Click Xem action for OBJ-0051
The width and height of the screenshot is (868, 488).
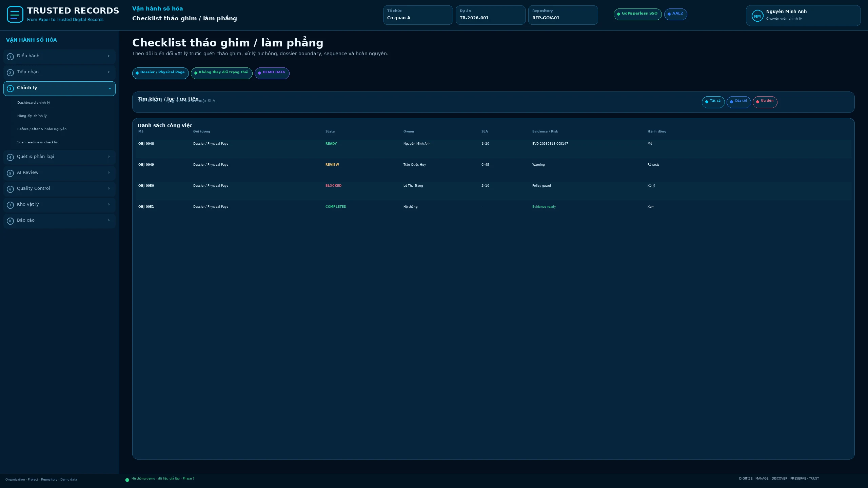[x=651, y=207]
